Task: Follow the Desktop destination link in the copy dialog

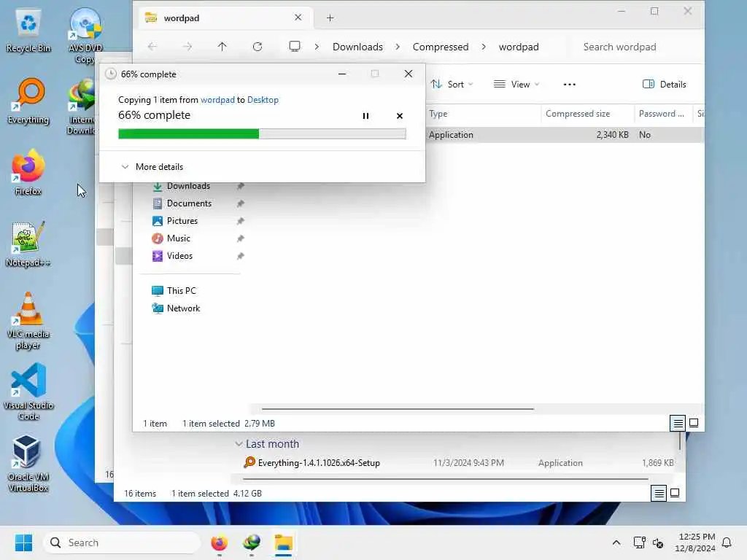Action: [x=263, y=99]
